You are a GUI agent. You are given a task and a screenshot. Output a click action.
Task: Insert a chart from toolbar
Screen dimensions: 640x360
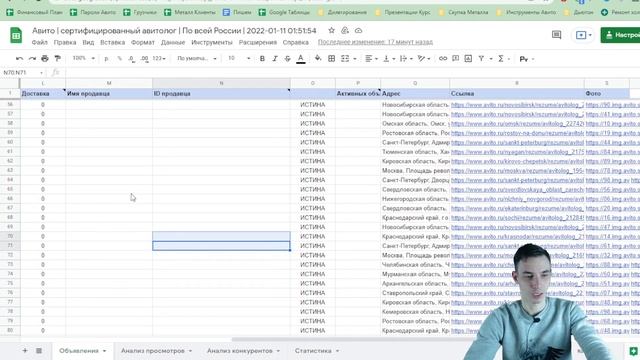468,59
